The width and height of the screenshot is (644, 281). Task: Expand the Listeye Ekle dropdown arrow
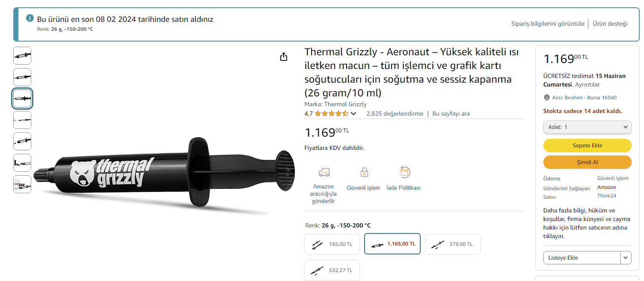coord(626,257)
